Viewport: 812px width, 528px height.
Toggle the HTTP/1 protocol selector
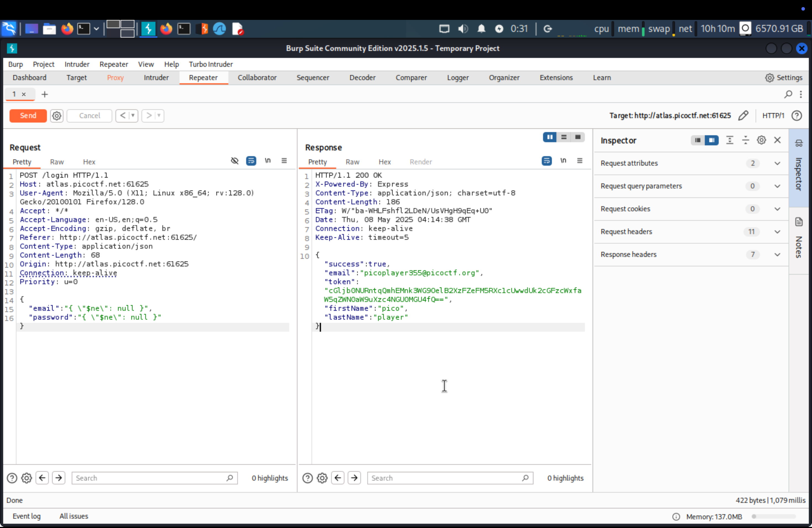point(773,116)
